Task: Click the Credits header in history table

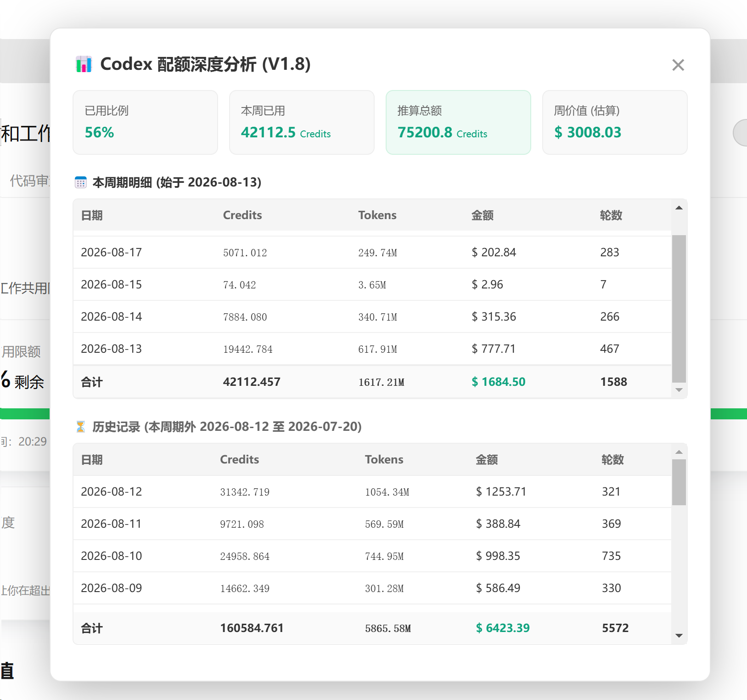Action: click(240, 460)
